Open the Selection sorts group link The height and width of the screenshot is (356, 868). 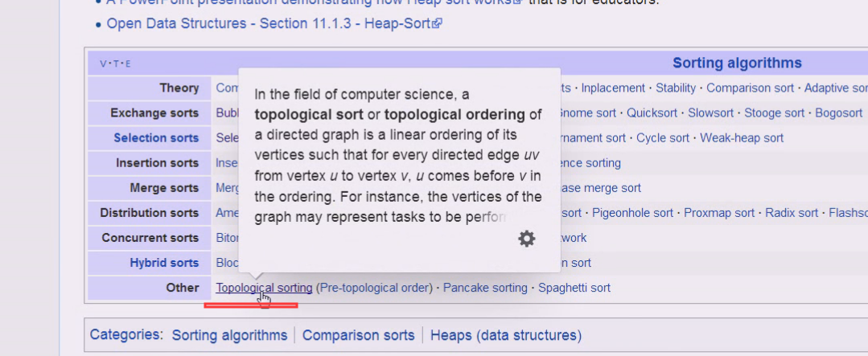coord(156,138)
